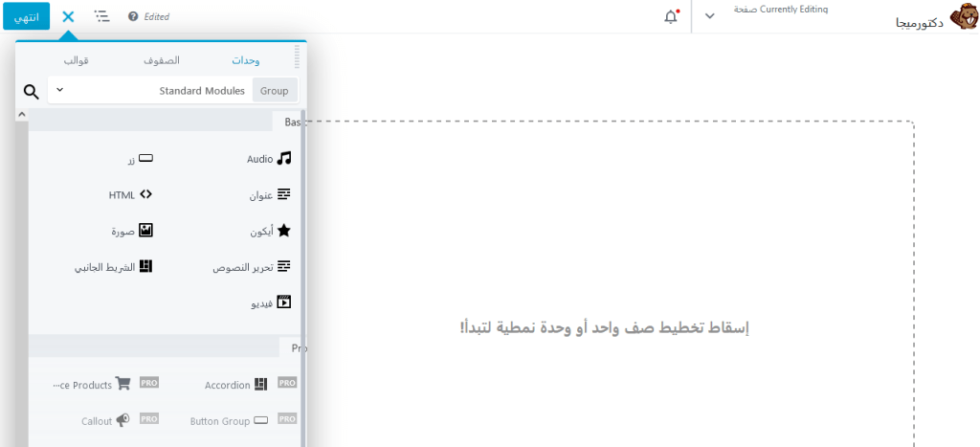
Task: Add the الشريط الجانبي sidebar module
Action: (x=114, y=267)
